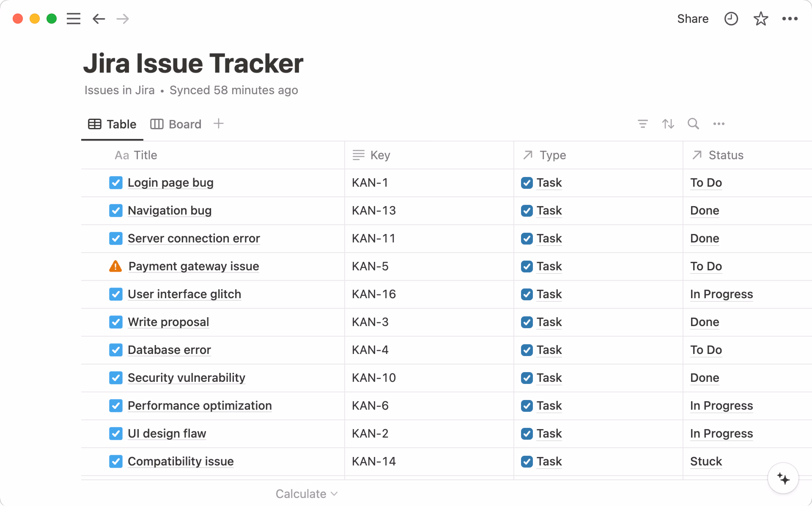Toggle the checkbox on Login page bug
This screenshot has width=812, height=506.
(116, 183)
